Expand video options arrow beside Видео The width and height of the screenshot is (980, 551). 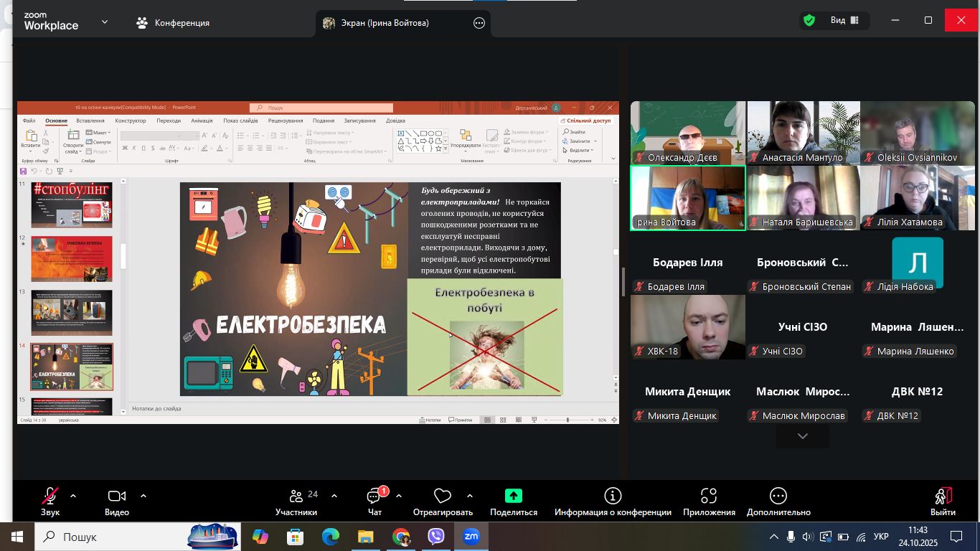point(143,496)
